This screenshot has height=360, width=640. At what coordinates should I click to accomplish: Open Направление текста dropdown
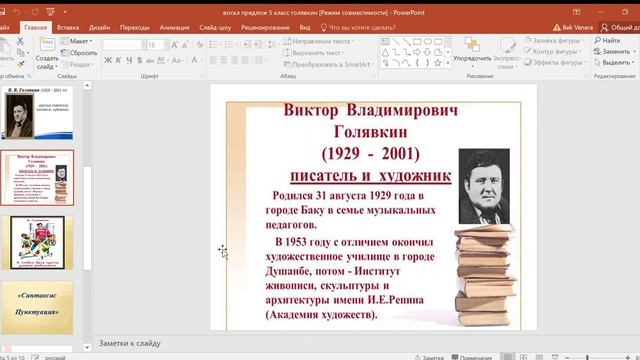[x=319, y=41]
